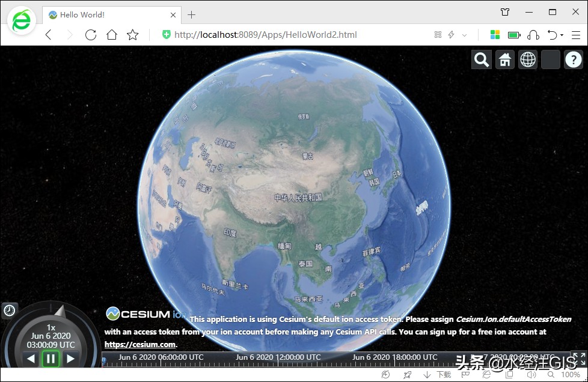Viewport: 588px width, 382px height.
Task: Click the clock real-time button
Action: tap(9, 311)
